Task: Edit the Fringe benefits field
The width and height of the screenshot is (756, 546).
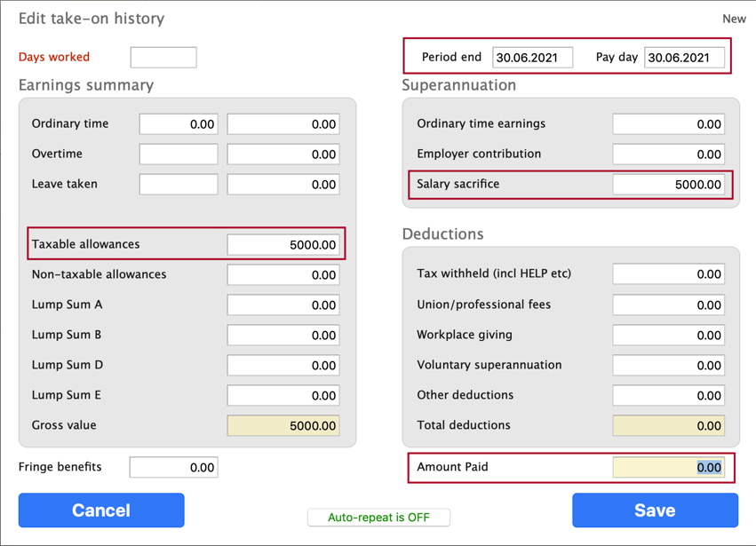Action: coord(173,467)
